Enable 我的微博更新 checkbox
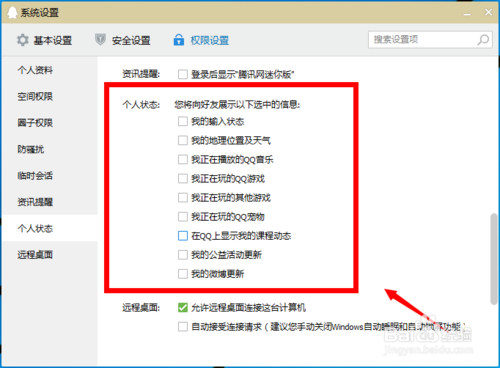 click(x=183, y=274)
